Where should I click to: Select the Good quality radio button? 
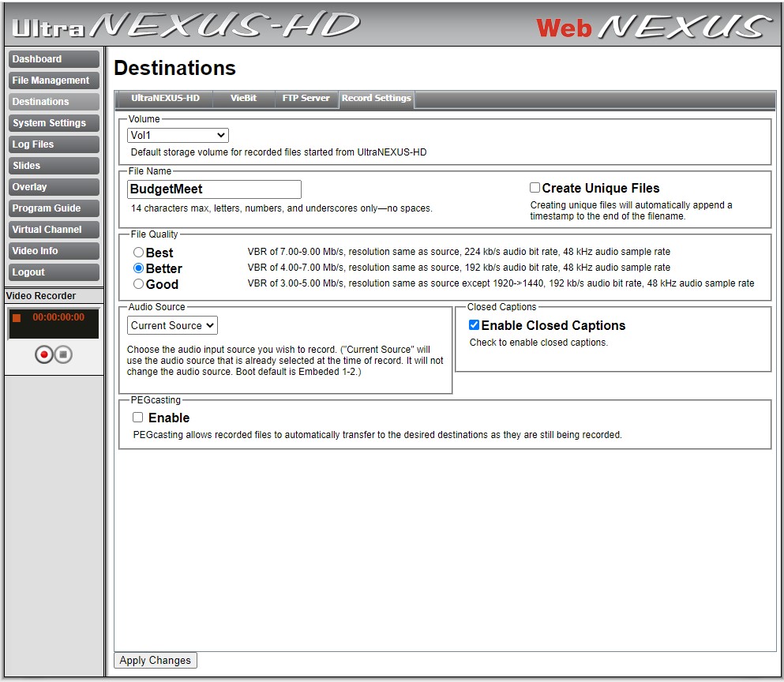[x=138, y=283]
